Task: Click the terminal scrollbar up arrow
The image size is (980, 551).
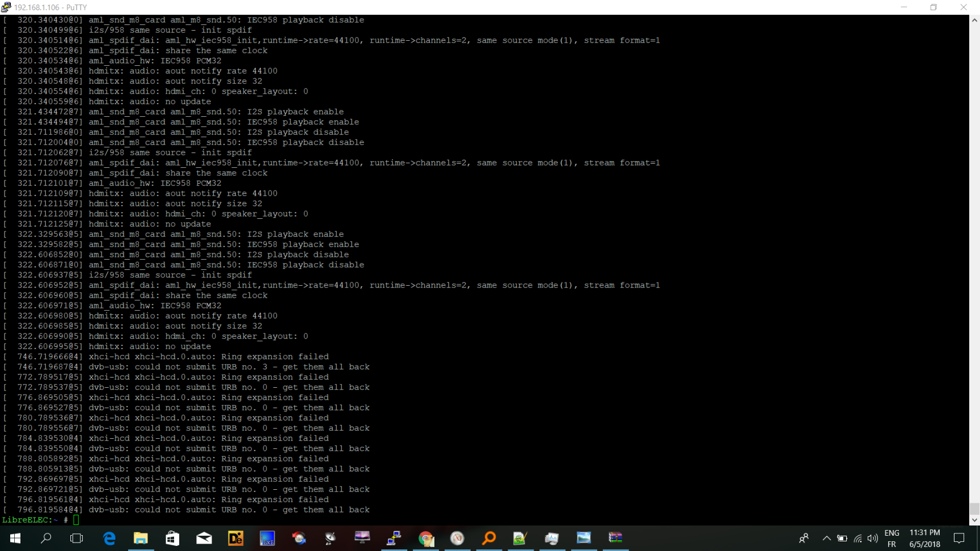Action: (x=974, y=20)
